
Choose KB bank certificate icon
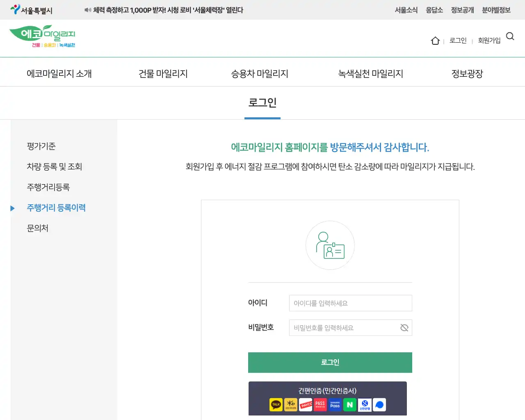pyautogui.click(x=291, y=405)
